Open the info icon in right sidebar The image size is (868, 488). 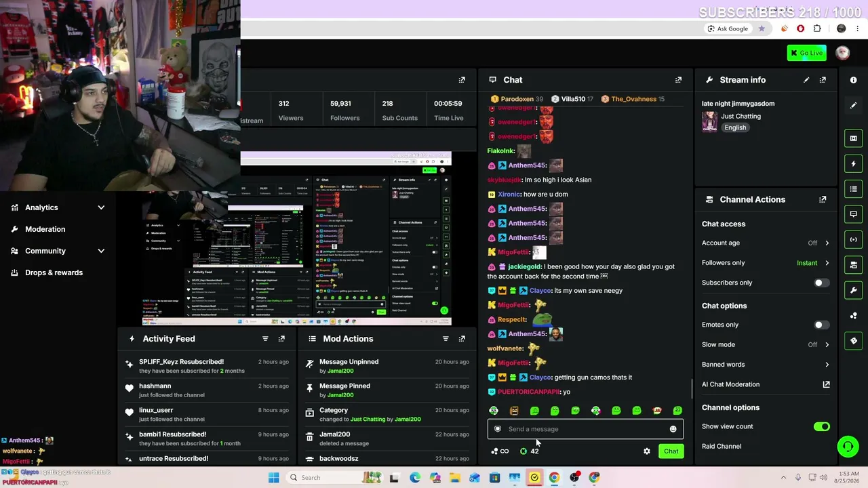853,80
